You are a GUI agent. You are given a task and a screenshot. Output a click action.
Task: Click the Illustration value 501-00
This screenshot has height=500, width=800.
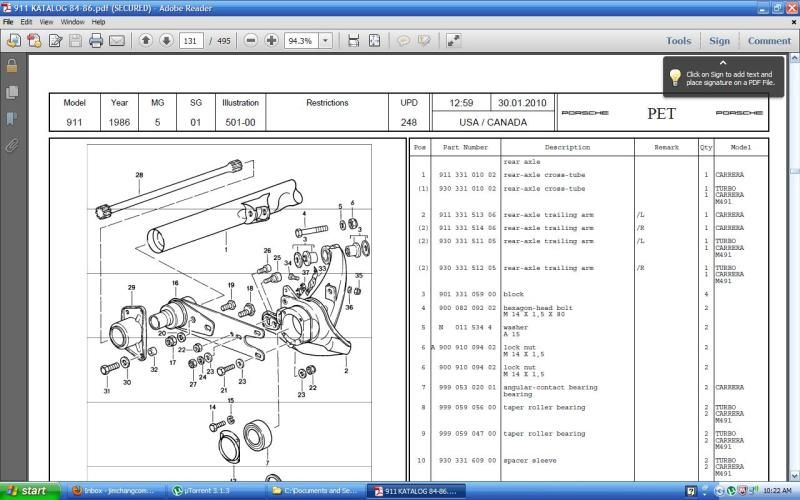pos(240,122)
